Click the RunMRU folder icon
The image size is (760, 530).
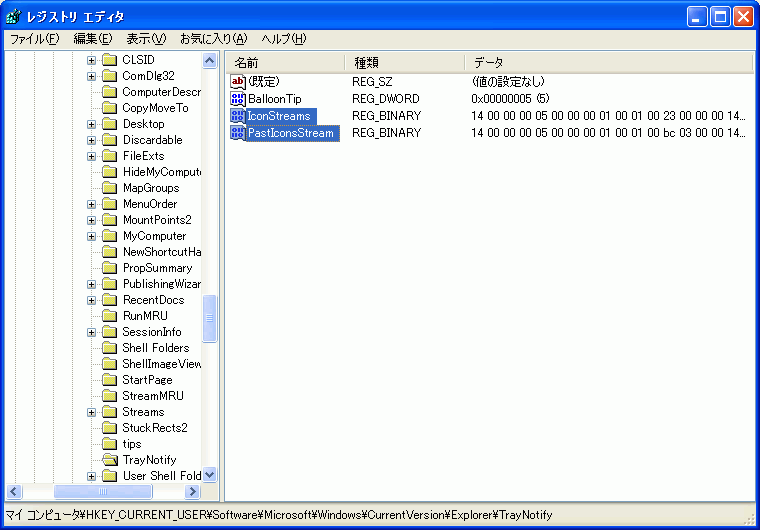(x=110, y=316)
